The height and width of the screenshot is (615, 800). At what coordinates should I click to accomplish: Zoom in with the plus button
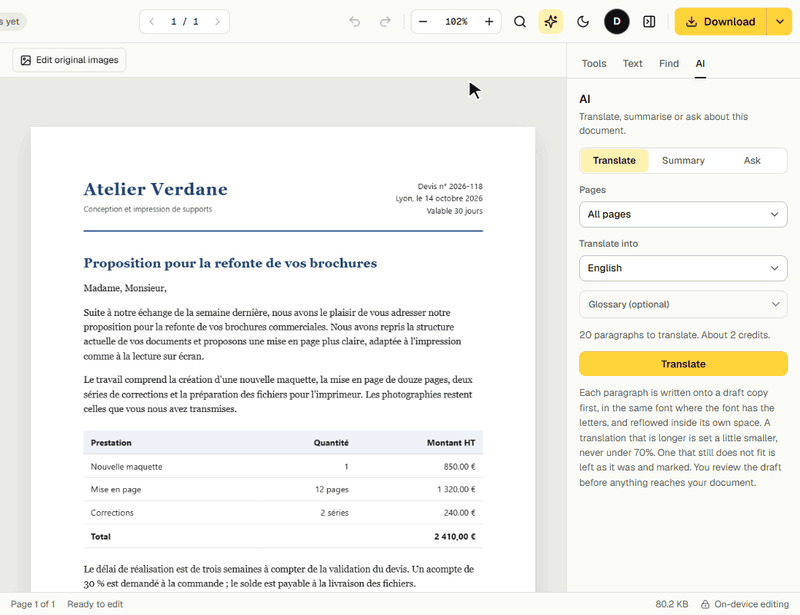(x=489, y=21)
